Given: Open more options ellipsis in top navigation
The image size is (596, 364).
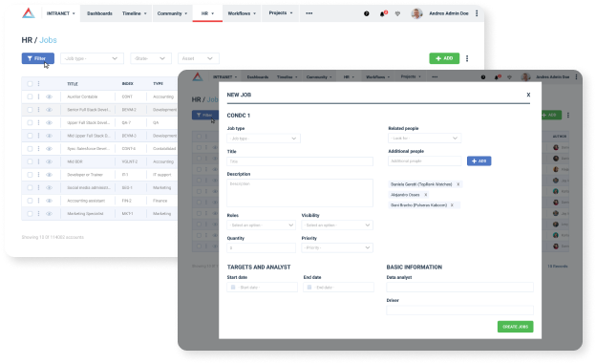Looking at the screenshot, I should (309, 13).
